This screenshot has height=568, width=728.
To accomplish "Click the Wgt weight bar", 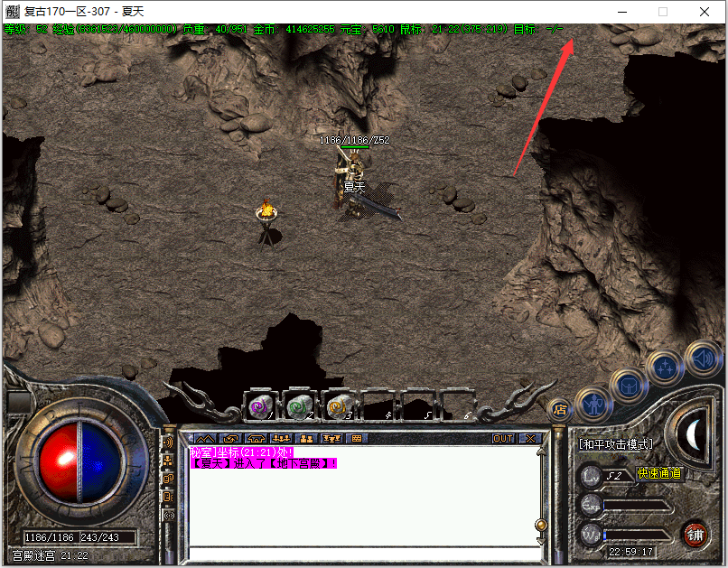I will click(x=637, y=535).
